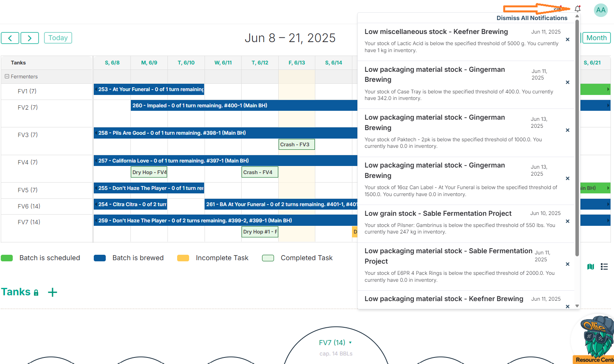The height and width of the screenshot is (364, 614).
Task: Open batch 259 - Don't Haze The Player
Action: [x=225, y=220]
